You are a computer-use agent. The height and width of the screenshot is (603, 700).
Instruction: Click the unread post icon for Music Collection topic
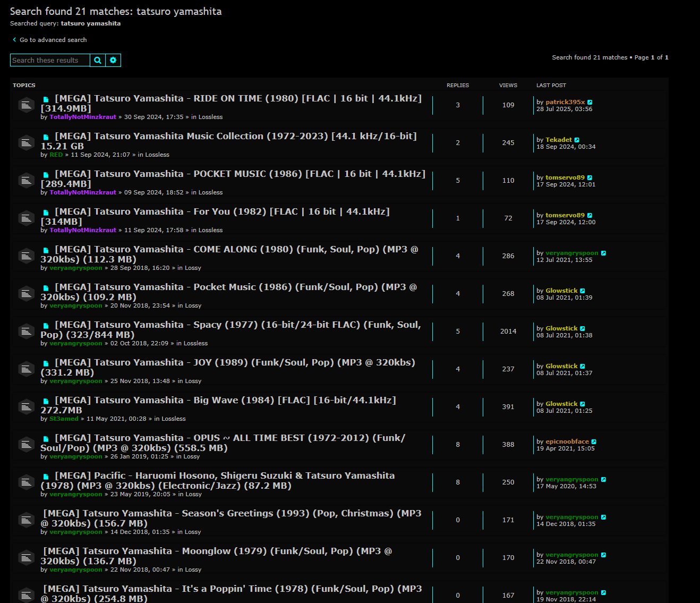[x=46, y=137]
